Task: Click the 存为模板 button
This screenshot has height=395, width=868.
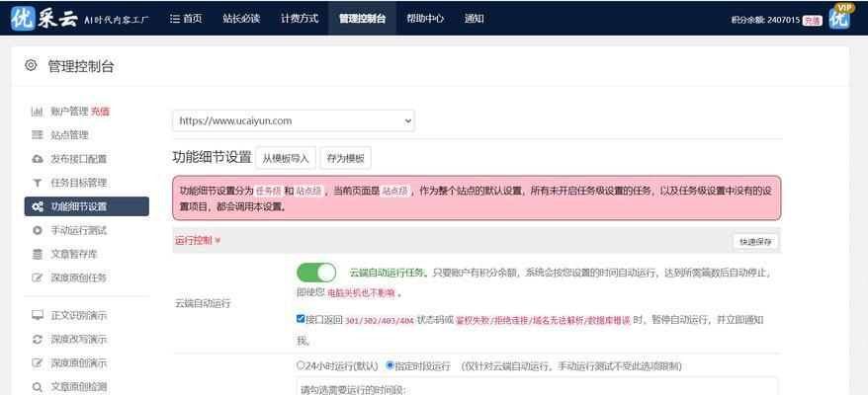Action: tap(345, 158)
